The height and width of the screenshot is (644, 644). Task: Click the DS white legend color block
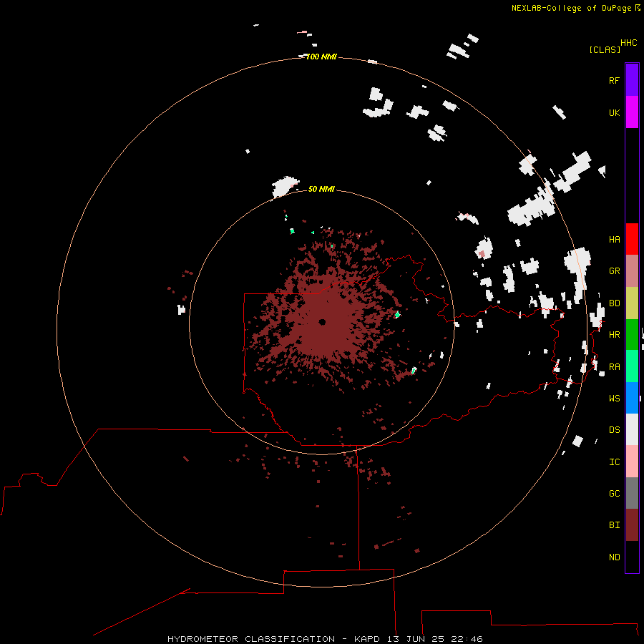(632, 429)
